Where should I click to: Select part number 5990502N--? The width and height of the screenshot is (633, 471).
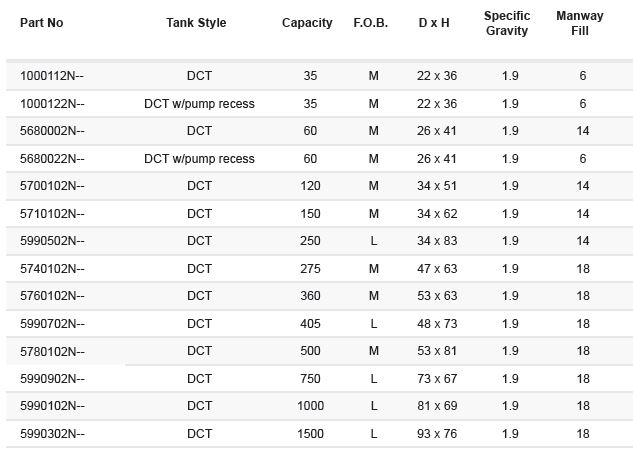pyautogui.click(x=52, y=241)
